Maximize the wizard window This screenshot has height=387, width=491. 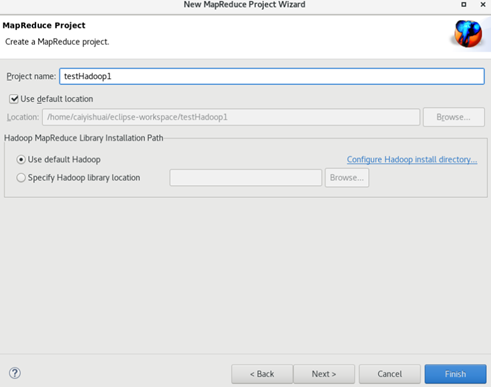point(464,5)
